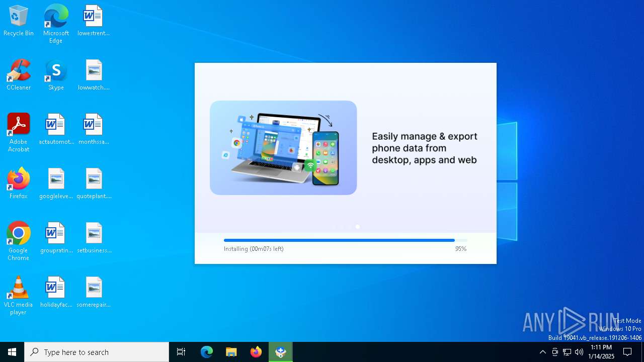Viewport: 644px width, 362px height.
Task: Select the actautomot Word document icon
Action: click(56, 129)
